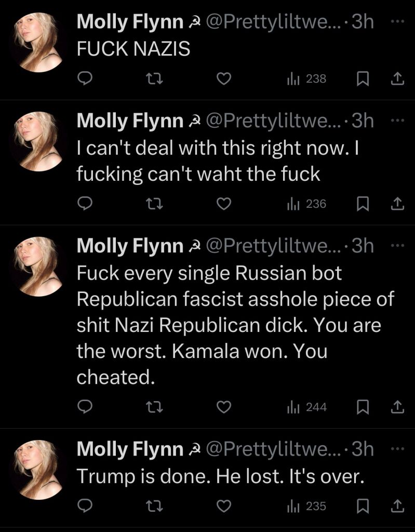Screen dimensions: 415x532
Task: Like the "FUCK NAZIS" tweet
Action: pos(223,79)
